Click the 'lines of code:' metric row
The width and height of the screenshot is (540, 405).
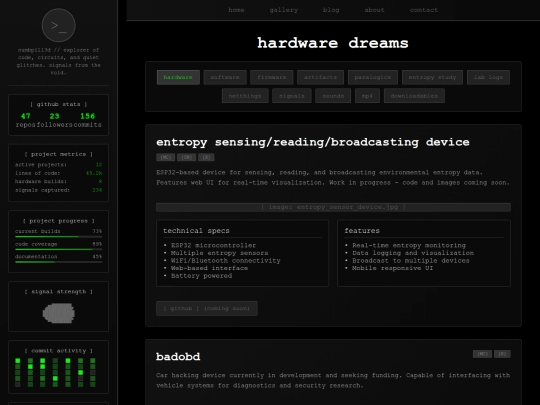[x=59, y=173]
